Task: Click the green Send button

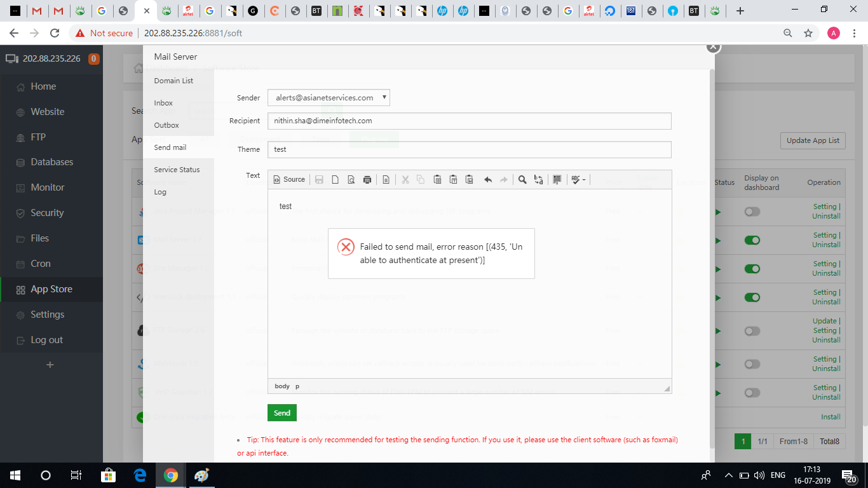Action: (x=281, y=413)
